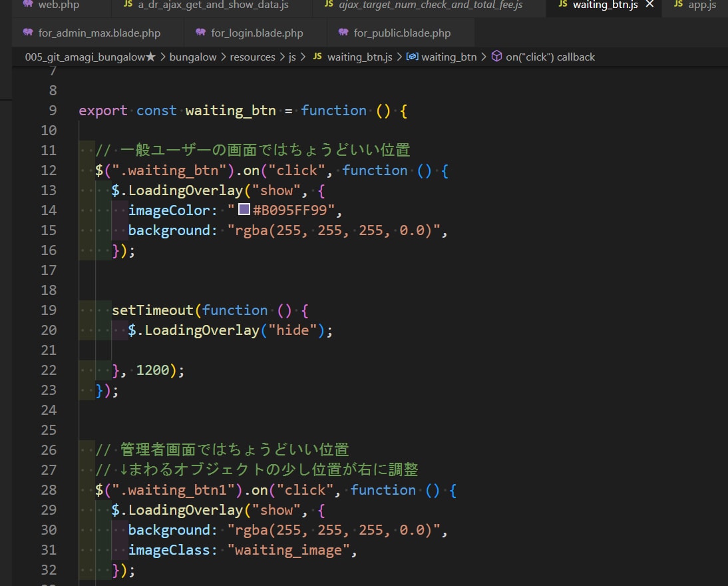The image size is (728, 586).
Task: Click the elephant icon on for_login.blade.php tab
Action: coord(200,32)
